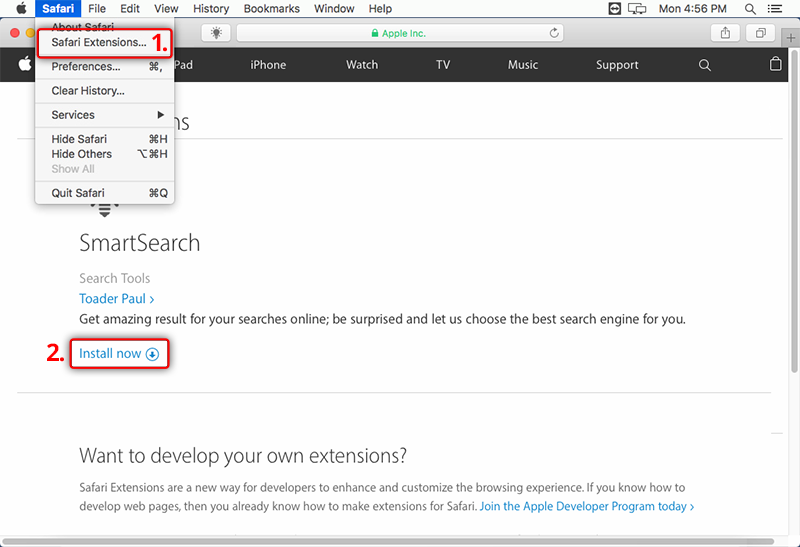
Task: Open the Toader Paul developer link
Action: coord(116,299)
